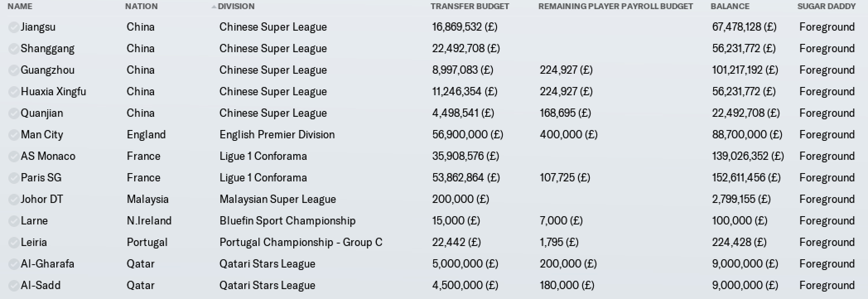Select the check icon next to Johor DT
Screen dimensions: 868x299
tap(14, 200)
